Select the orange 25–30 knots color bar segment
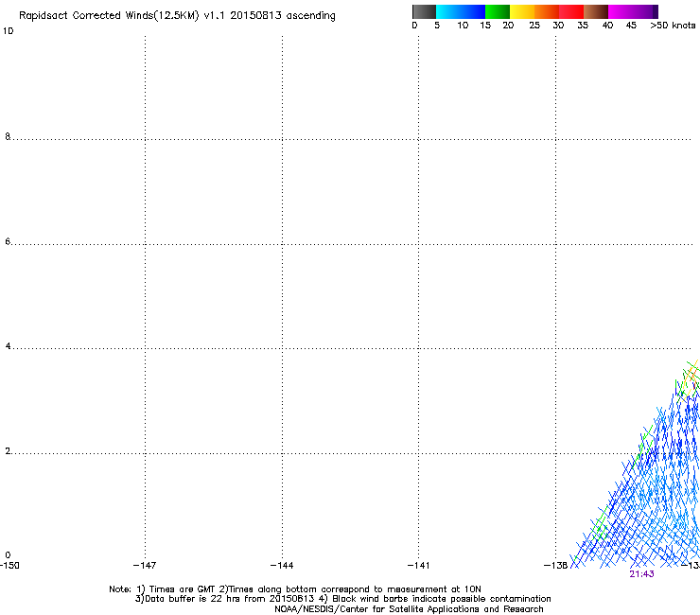The image size is (700, 615). pyautogui.click(x=547, y=11)
